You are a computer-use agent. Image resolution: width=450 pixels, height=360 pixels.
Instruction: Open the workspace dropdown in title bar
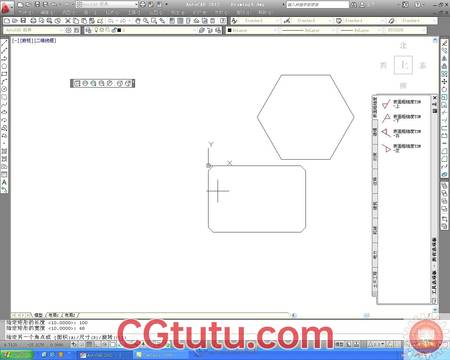point(107,4)
